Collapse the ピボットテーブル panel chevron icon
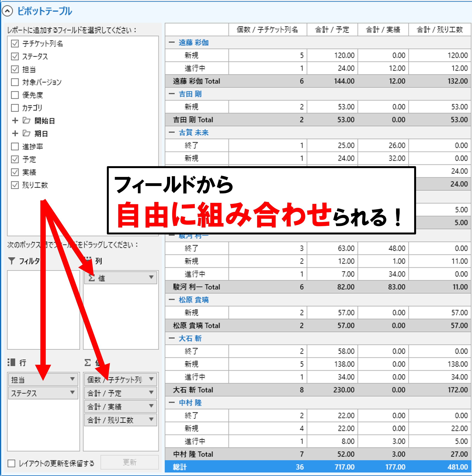The width and height of the screenshot is (472, 476). [7, 11]
